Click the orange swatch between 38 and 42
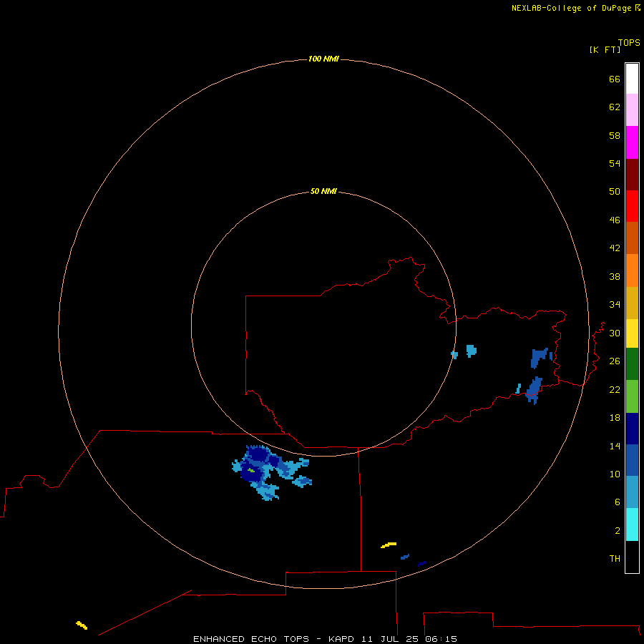Image resolution: width=644 pixels, height=644 pixels. (632, 270)
